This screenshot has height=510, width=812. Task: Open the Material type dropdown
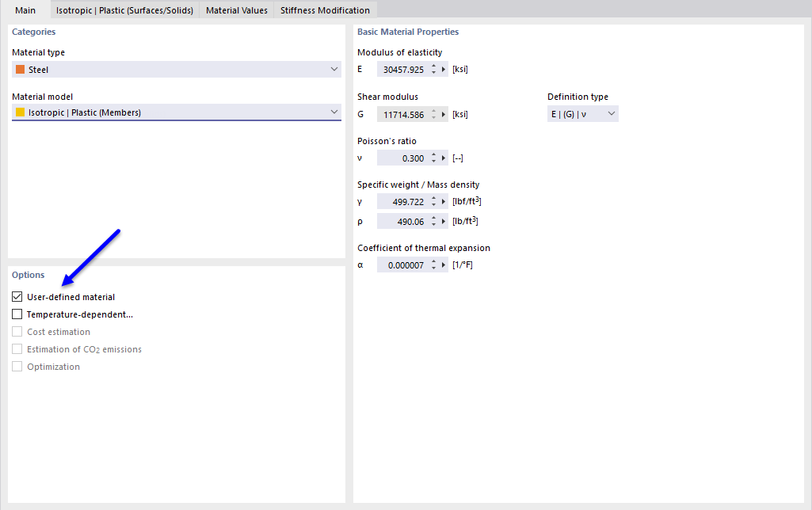tap(334, 69)
